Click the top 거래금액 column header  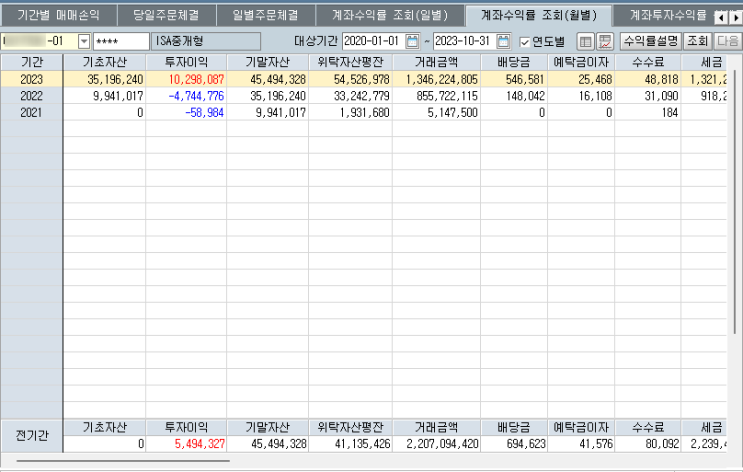436,62
